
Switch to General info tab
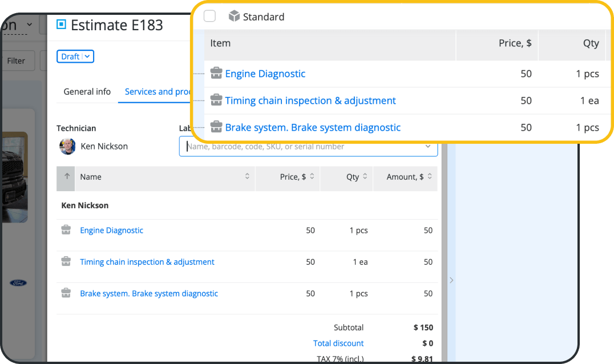[x=87, y=92]
